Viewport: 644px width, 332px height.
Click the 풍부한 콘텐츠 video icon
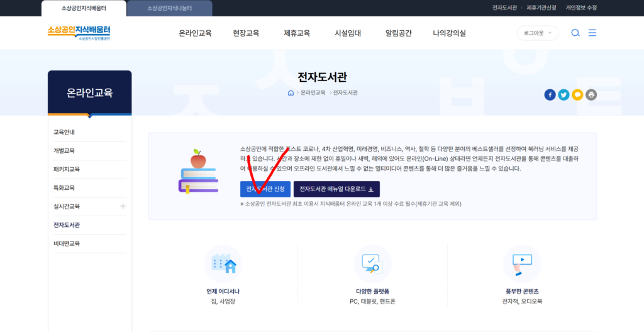[x=522, y=263]
